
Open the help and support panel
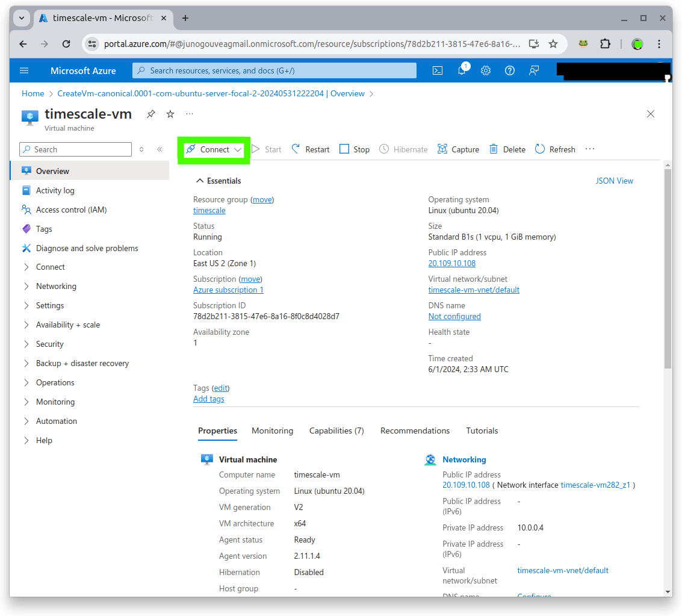pos(510,70)
